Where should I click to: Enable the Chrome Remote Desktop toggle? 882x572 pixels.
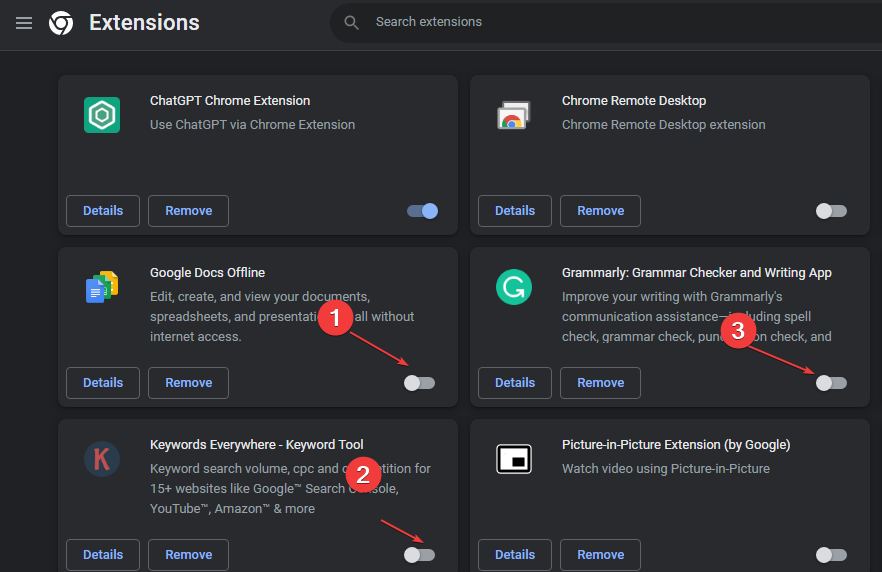coord(831,211)
